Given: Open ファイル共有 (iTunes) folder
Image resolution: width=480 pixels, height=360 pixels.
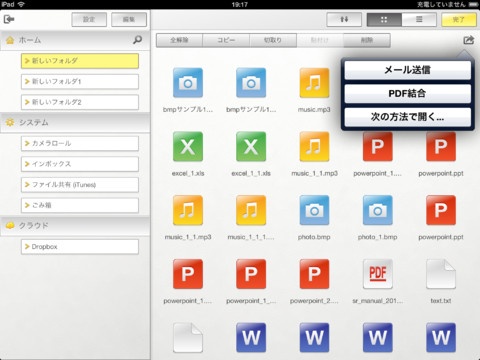Looking at the screenshot, I should point(80,185).
